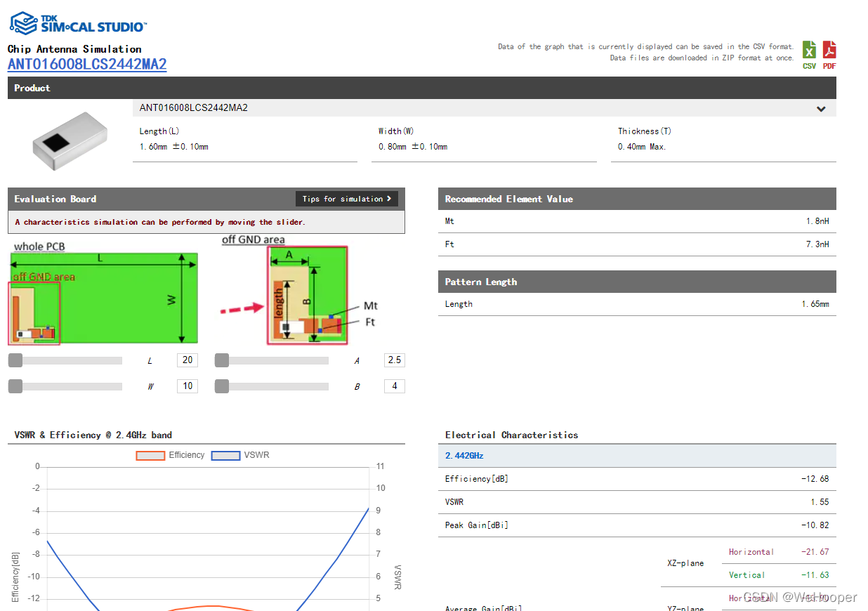868x611 pixels.
Task: Click the Pattern Length header
Action: click(x=637, y=282)
